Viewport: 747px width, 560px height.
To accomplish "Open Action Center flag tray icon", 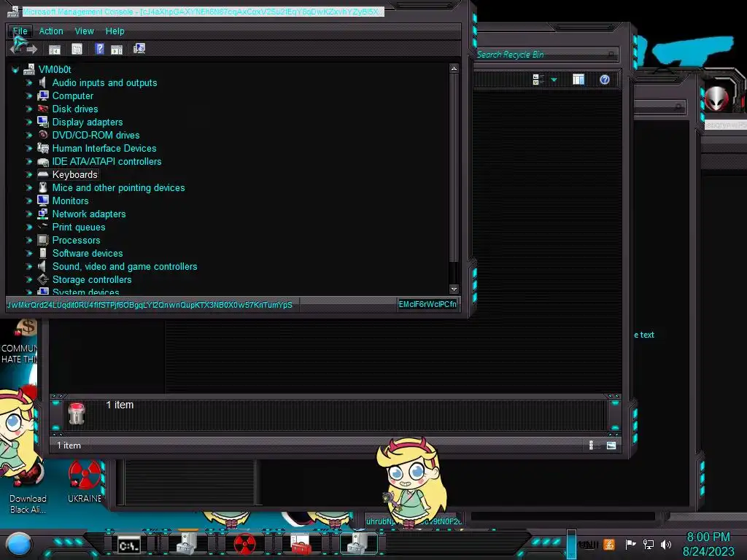I will point(630,544).
